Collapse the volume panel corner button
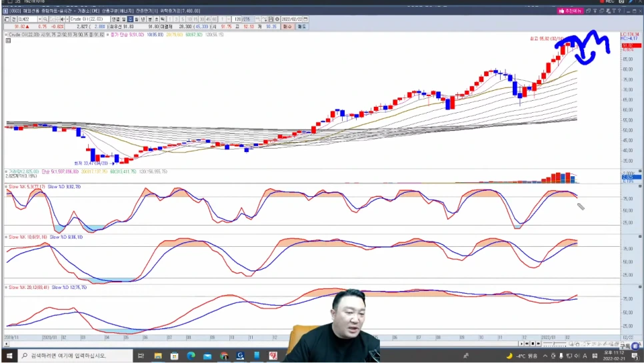Viewport: 644px width, 363px height. point(640,171)
